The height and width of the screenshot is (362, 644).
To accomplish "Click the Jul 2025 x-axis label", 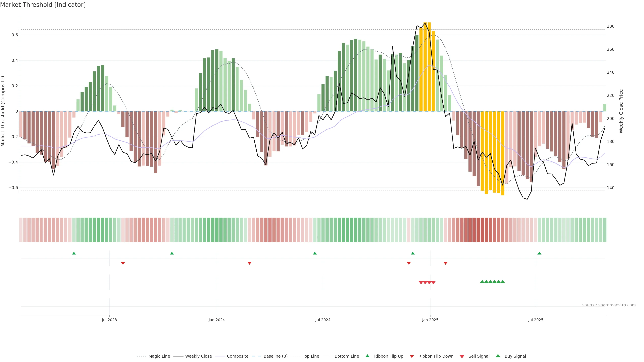I will pyautogui.click(x=536, y=320).
